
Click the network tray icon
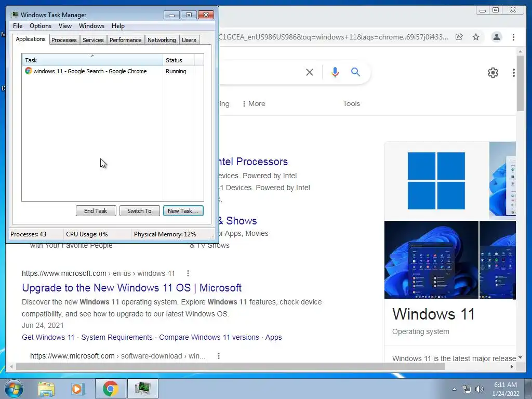(467, 389)
